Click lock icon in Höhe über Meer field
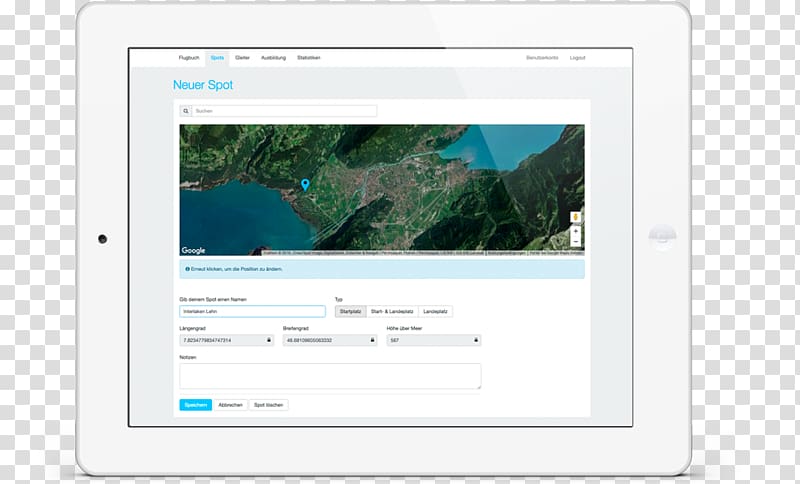The width and height of the screenshot is (800, 484). pos(476,340)
